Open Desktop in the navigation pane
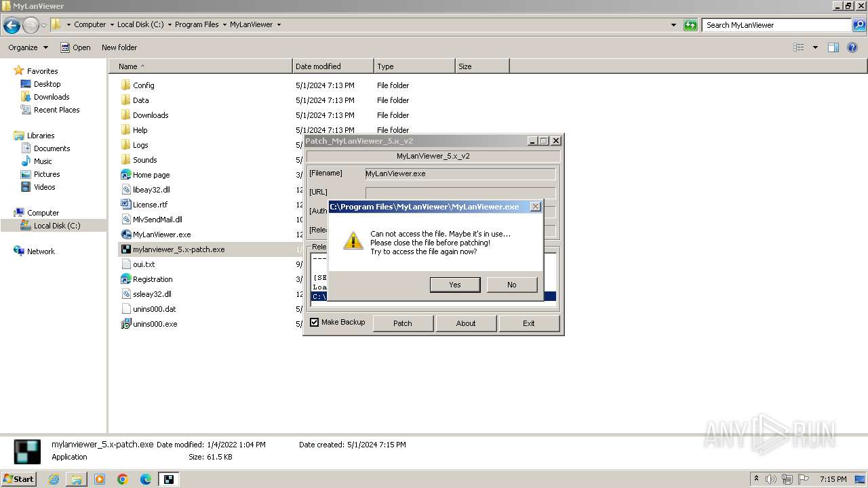This screenshot has width=868, height=488. pyautogui.click(x=47, y=84)
